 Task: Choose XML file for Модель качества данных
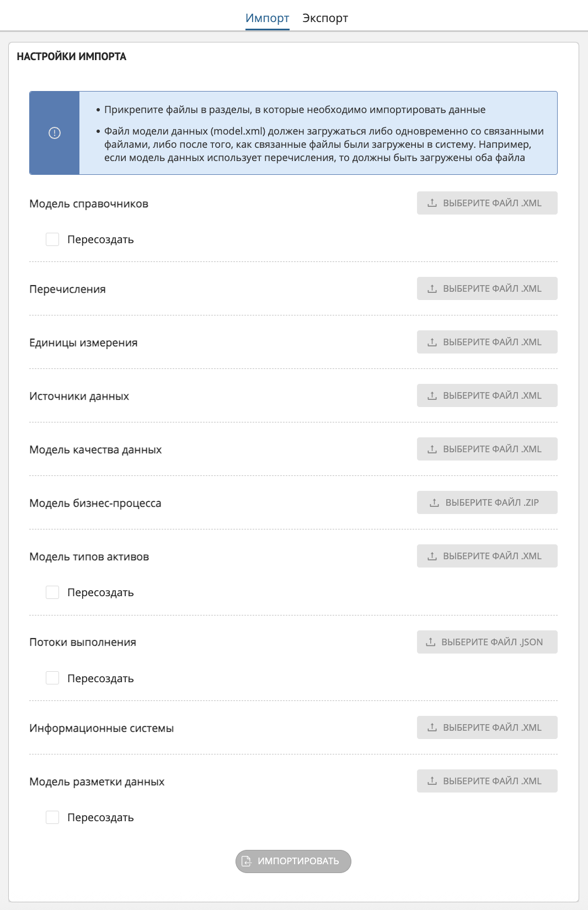(487, 448)
